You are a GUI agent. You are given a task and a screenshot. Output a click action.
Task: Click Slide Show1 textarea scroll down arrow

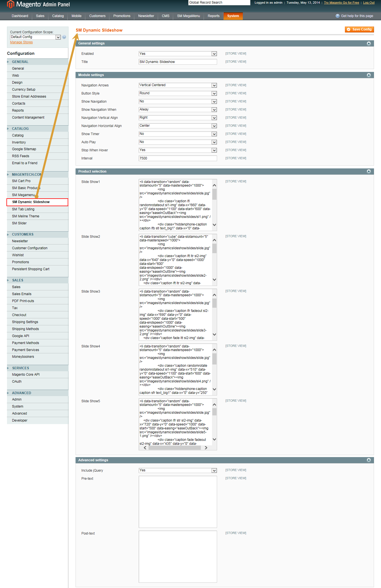pos(214,225)
